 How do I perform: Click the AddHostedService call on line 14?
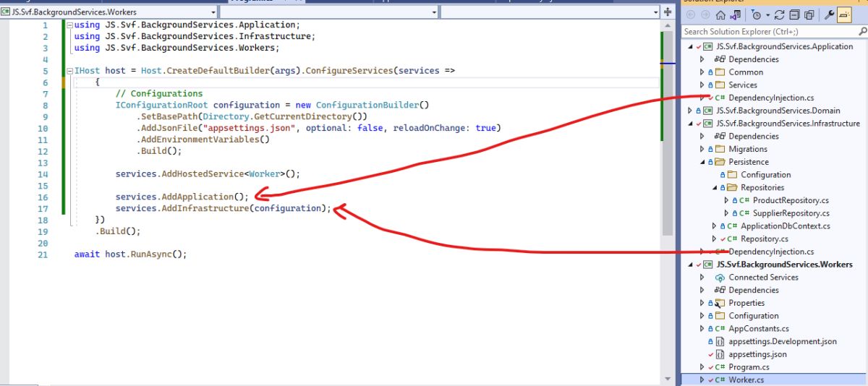[207, 174]
